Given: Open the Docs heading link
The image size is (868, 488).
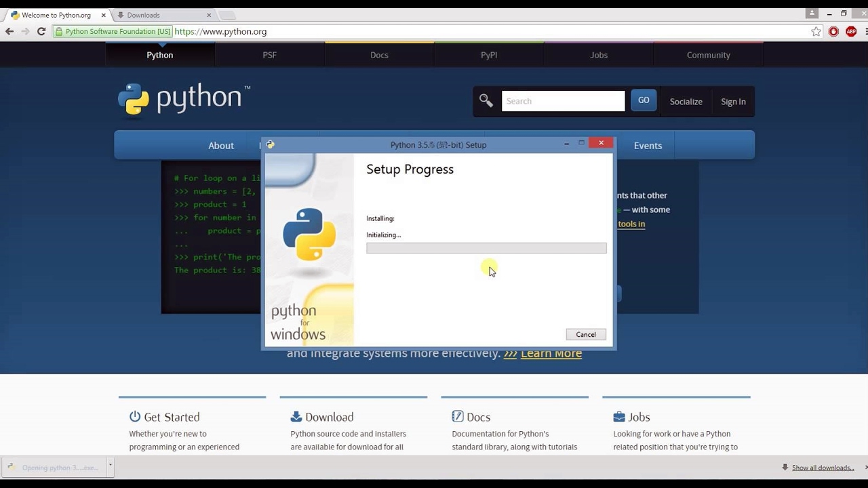Looking at the screenshot, I should click(x=478, y=417).
